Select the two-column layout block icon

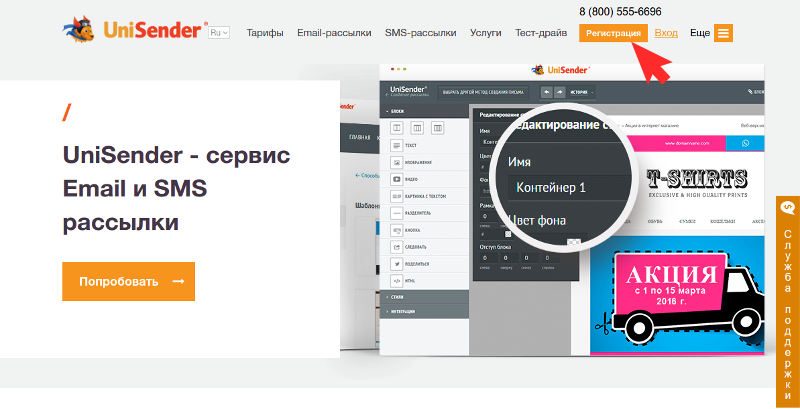click(x=396, y=127)
